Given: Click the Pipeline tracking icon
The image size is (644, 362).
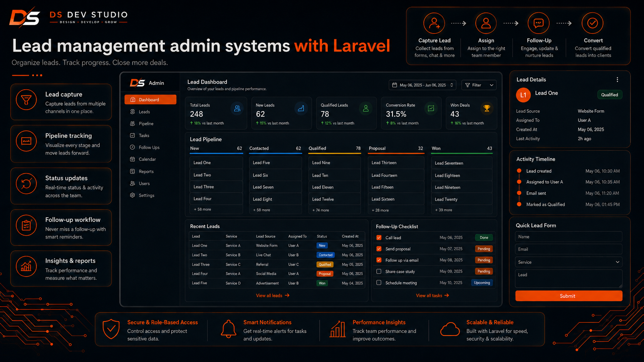Looking at the screenshot, I should (26, 141).
